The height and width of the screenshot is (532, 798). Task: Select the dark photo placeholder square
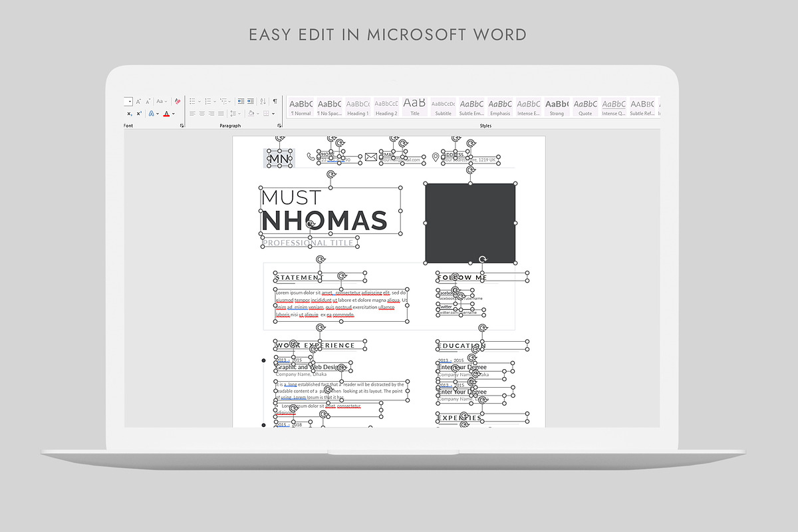point(470,223)
